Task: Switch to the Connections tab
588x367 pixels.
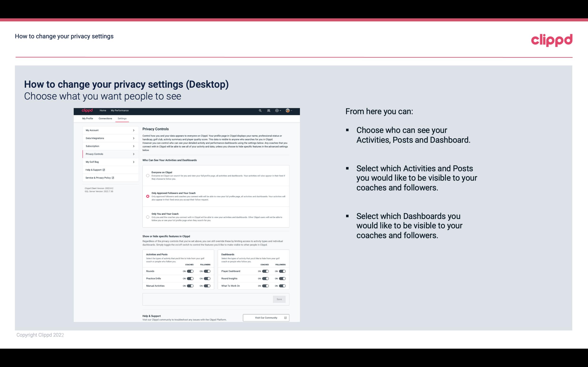Action: tap(105, 118)
